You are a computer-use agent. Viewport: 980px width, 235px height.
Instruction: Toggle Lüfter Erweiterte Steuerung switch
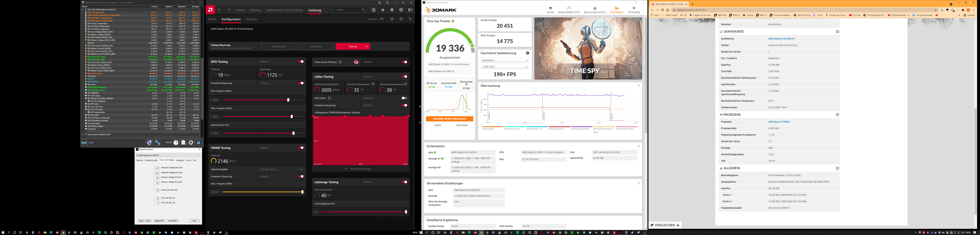click(404, 105)
